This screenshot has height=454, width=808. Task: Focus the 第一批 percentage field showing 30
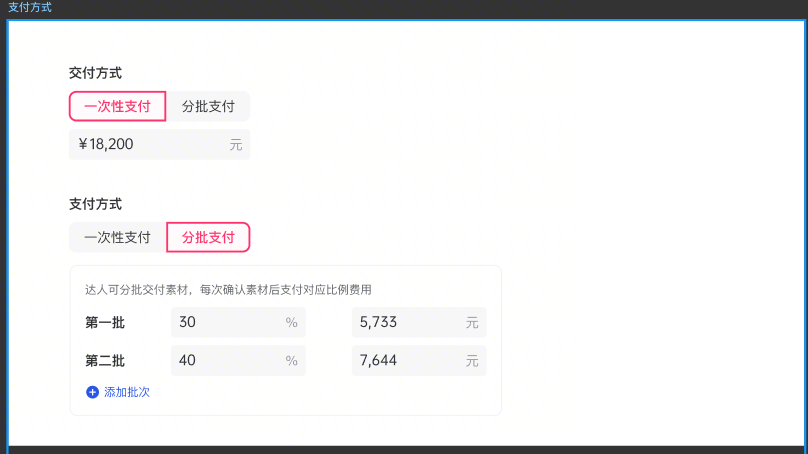point(225,322)
